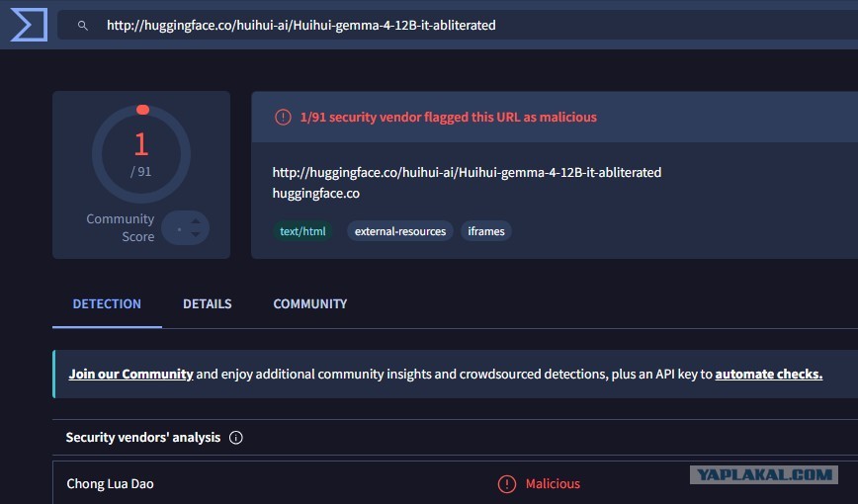Focus the URL search field
858x504 pixels.
pyautogui.click(x=458, y=25)
